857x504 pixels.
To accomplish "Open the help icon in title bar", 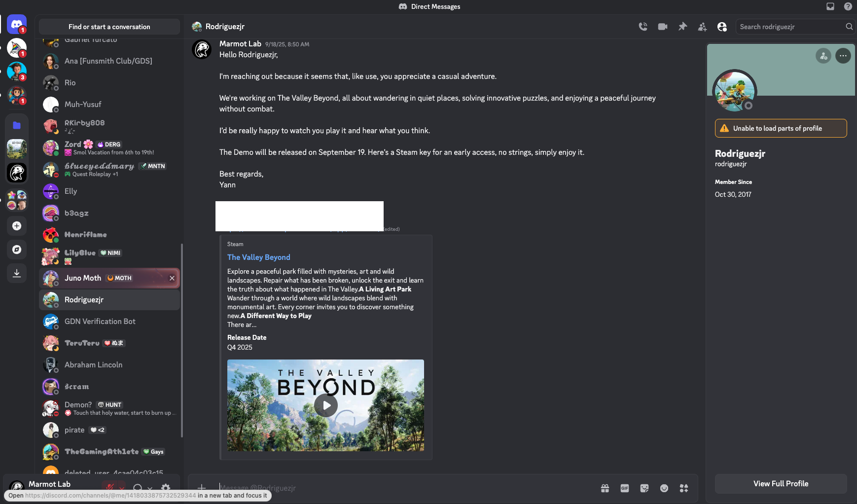I will 848,6.
